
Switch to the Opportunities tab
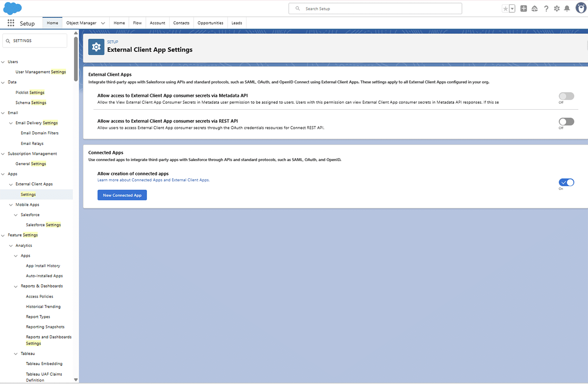coord(210,23)
